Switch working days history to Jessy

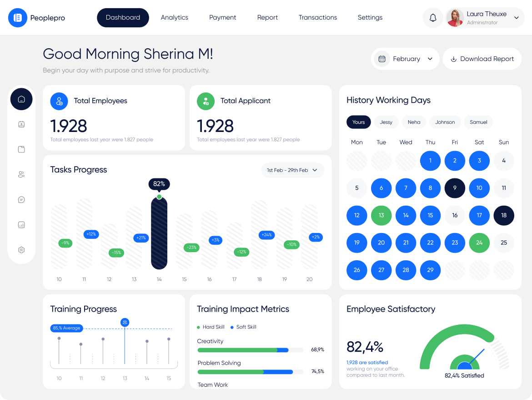[386, 122]
